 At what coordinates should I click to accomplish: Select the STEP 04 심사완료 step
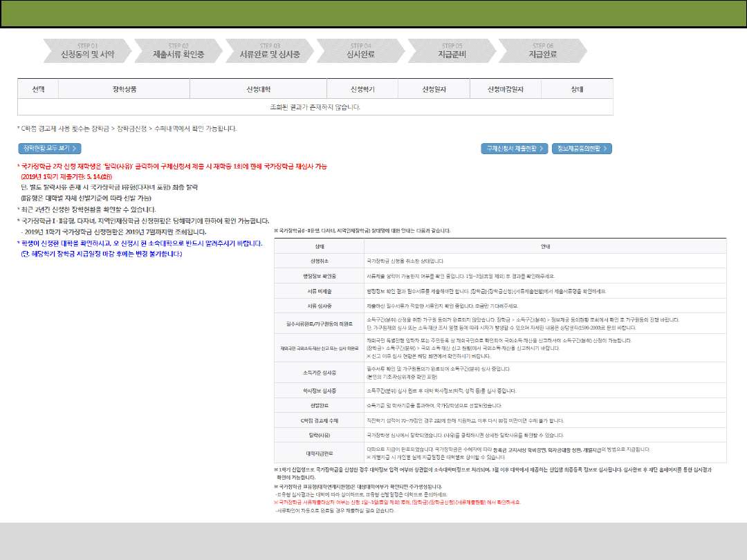(360, 50)
